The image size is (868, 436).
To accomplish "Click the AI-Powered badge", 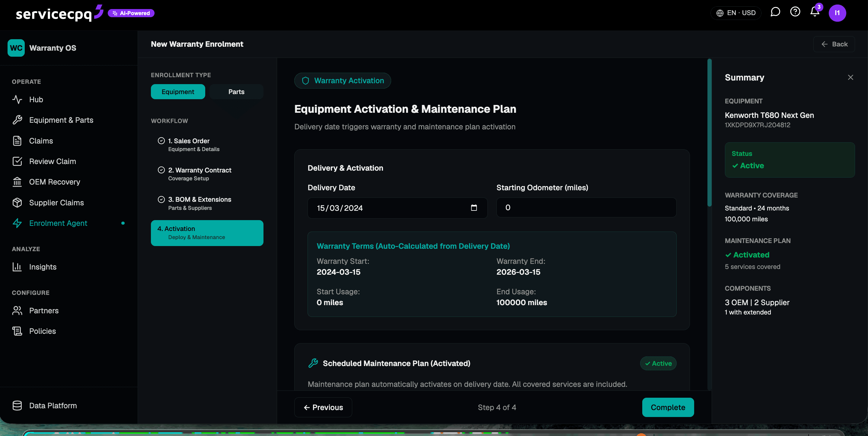I will [x=131, y=13].
